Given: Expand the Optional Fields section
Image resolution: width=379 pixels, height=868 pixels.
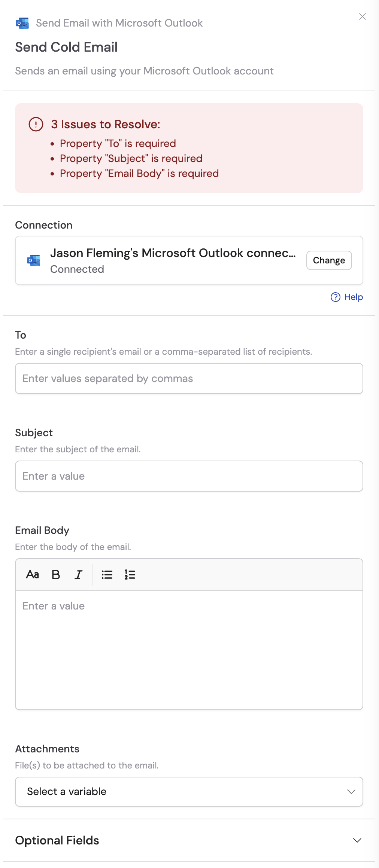Looking at the screenshot, I should tap(189, 840).
